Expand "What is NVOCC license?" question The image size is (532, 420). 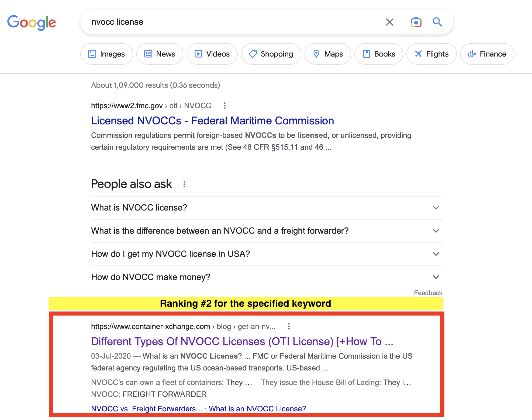(436, 208)
